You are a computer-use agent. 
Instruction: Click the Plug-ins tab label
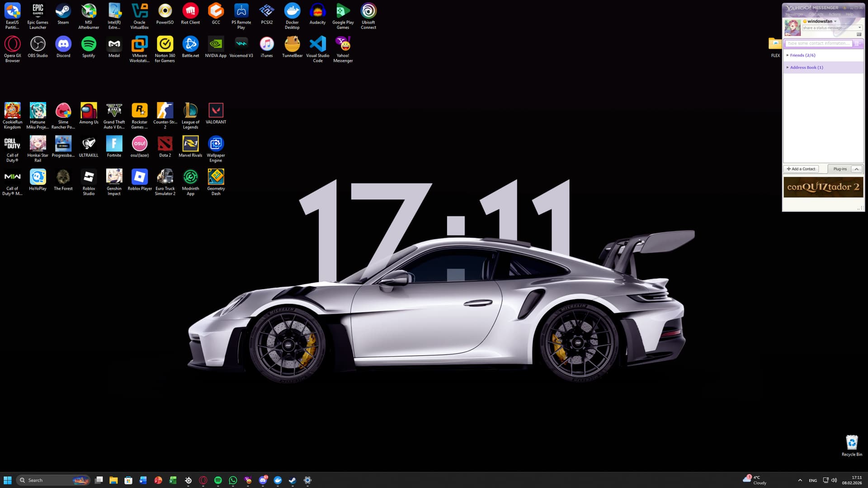point(840,169)
